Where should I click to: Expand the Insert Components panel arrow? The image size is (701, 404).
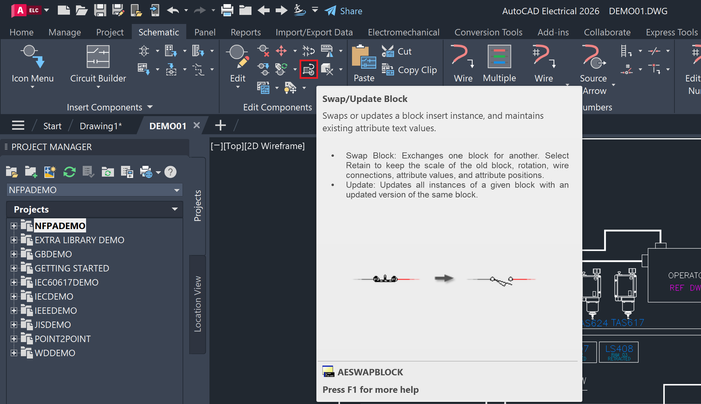coord(150,107)
